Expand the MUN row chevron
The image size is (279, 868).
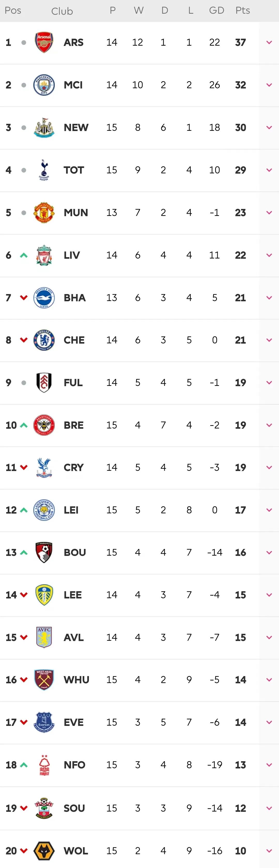[x=269, y=213]
